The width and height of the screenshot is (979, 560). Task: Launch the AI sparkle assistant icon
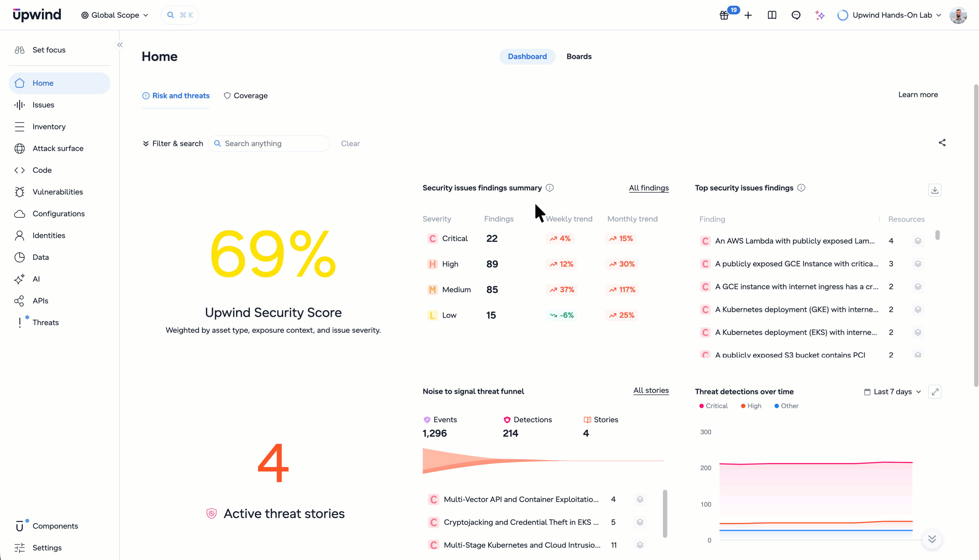point(820,15)
